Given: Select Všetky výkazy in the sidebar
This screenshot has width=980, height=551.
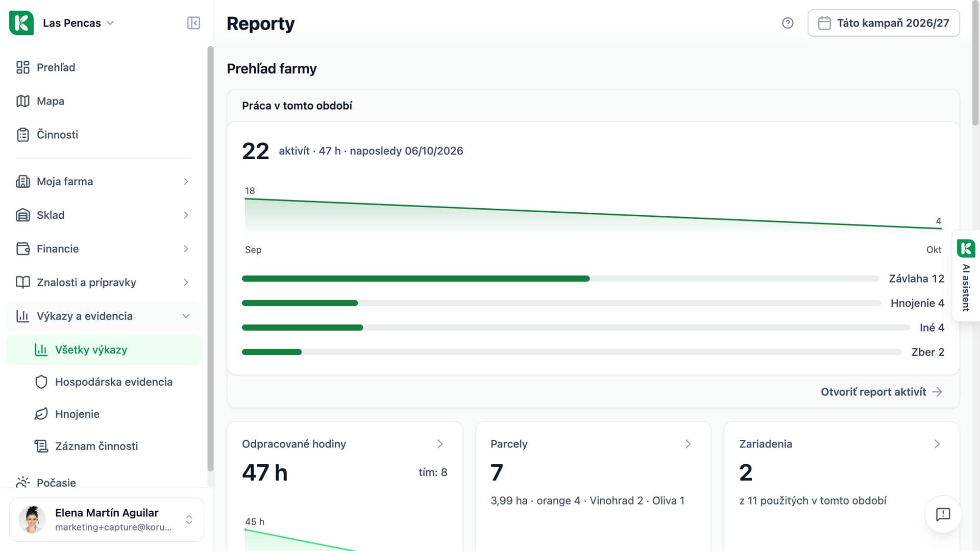Looking at the screenshot, I should click(104, 350).
